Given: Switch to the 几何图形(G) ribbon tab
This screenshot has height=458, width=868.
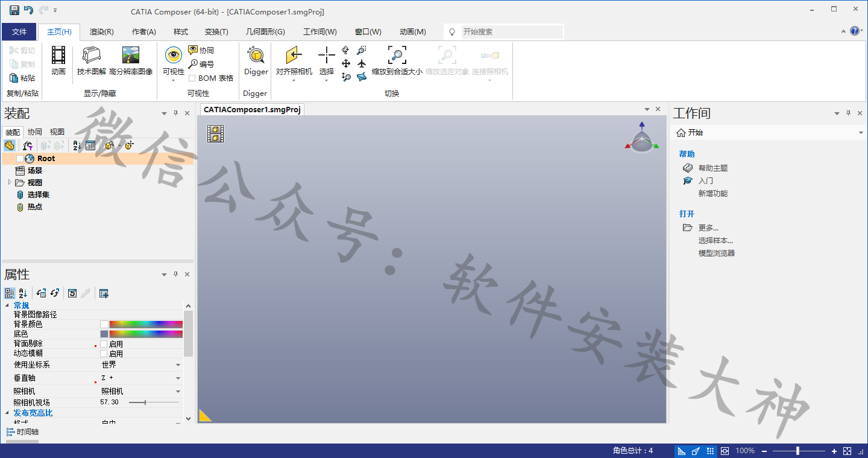Looking at the screenshot, I should pyautogui.click(x=265, y=32).
